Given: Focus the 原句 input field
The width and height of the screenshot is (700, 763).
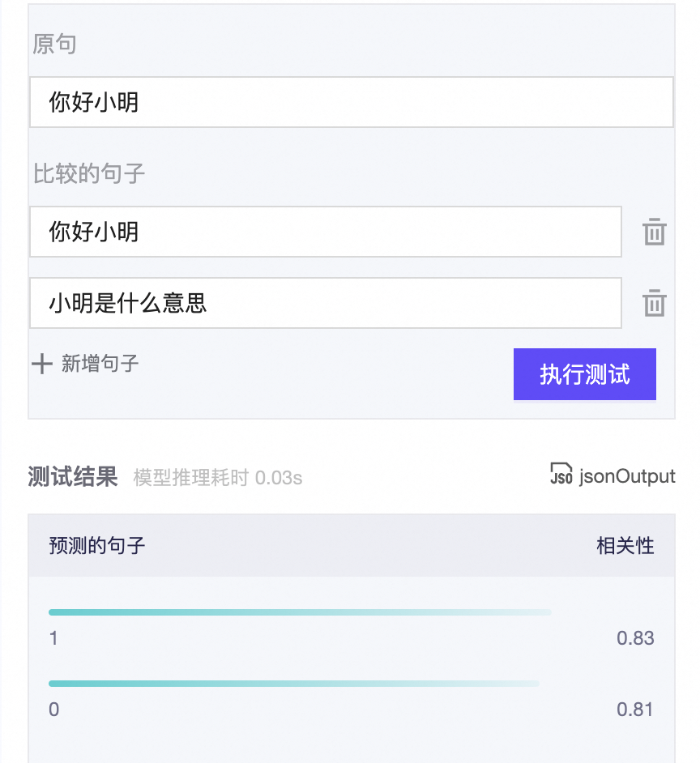Looking at the screenshot, I should [352, 102].
